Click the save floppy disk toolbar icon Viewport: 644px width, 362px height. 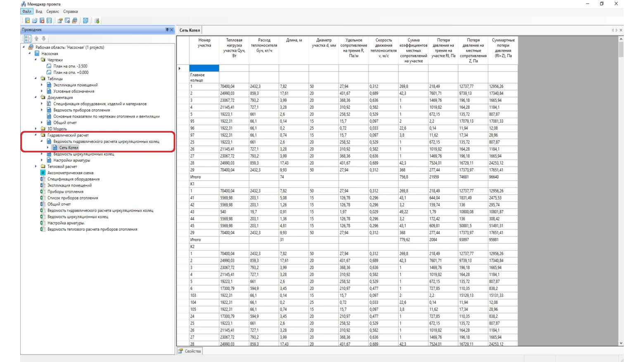tap(49, 21)
